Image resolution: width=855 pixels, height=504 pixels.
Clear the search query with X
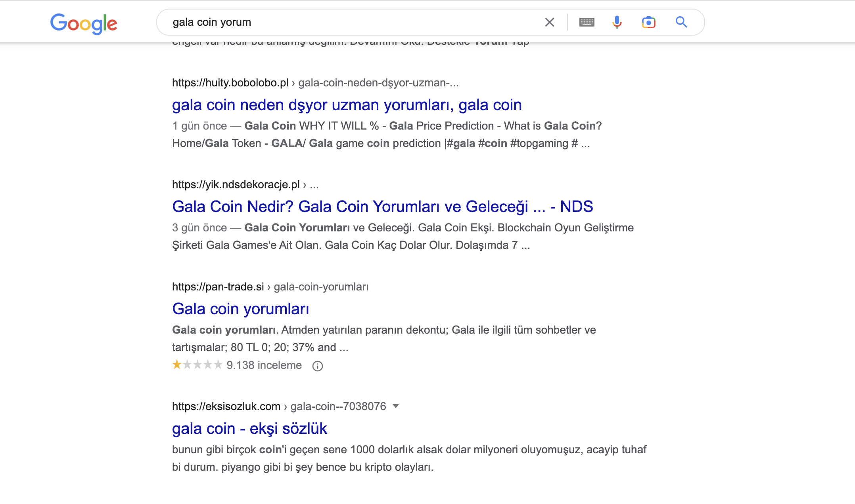549,22
